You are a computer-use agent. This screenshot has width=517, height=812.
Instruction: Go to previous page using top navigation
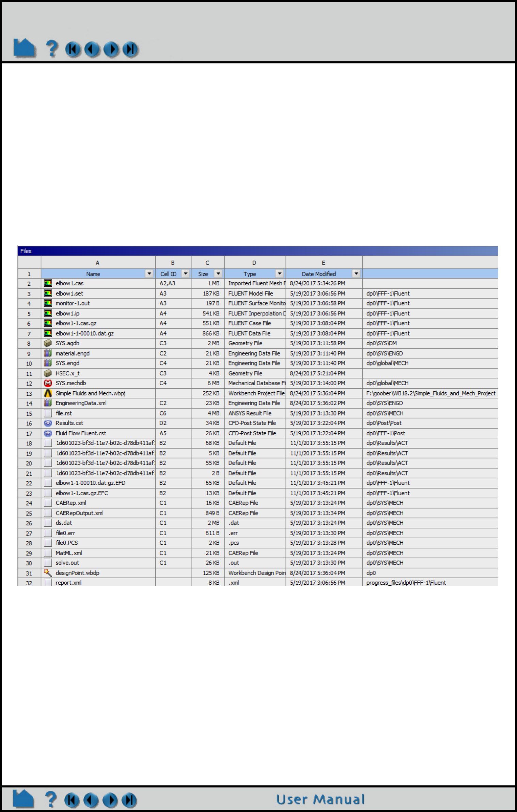92,49
